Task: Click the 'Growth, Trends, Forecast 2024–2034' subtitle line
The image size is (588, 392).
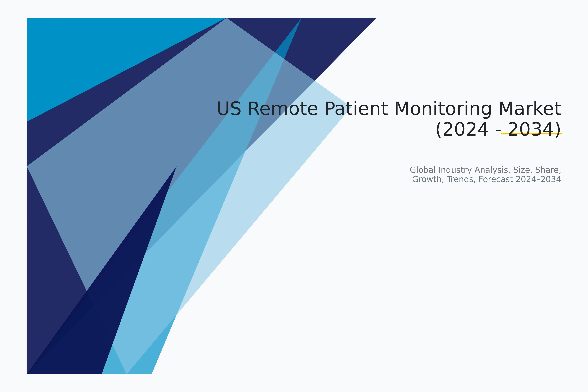Action: click(486, 179)
